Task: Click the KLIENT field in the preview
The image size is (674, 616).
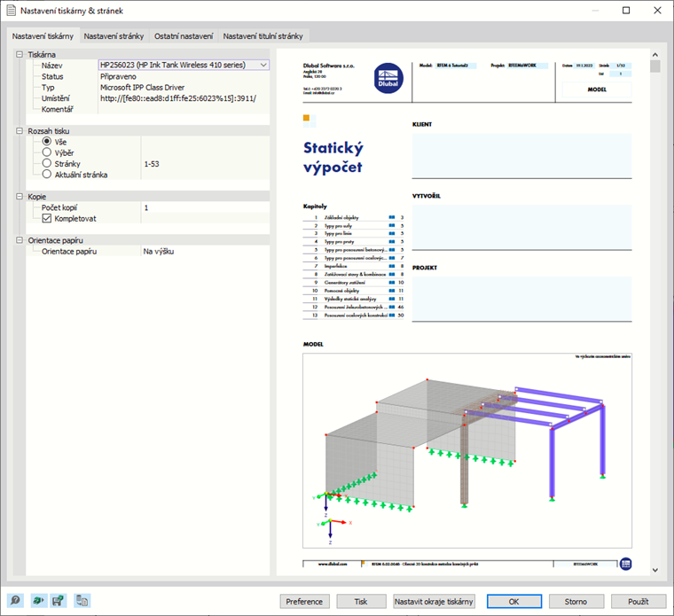Action: coord(521,155)
